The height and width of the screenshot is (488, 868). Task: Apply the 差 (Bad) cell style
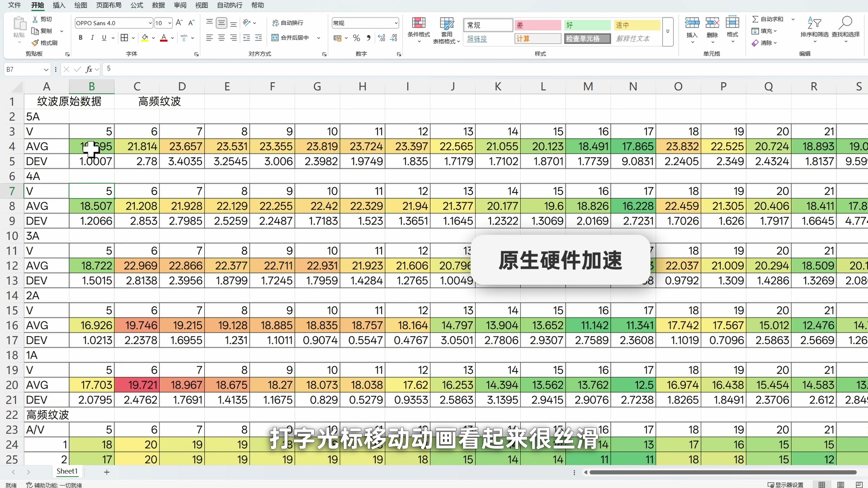coord(538,25)
